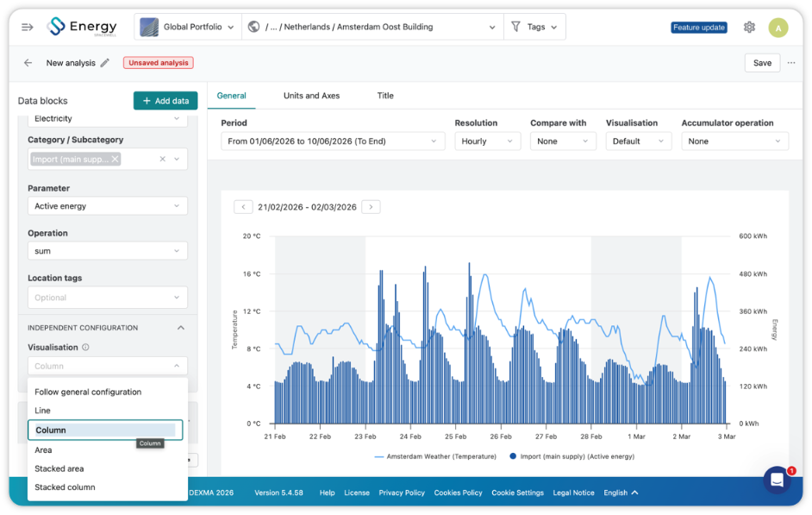Image resolution: width=812 pixels, height=515 pixels.
Task: Select the Stacked column option
Action: tap(107, 487)
